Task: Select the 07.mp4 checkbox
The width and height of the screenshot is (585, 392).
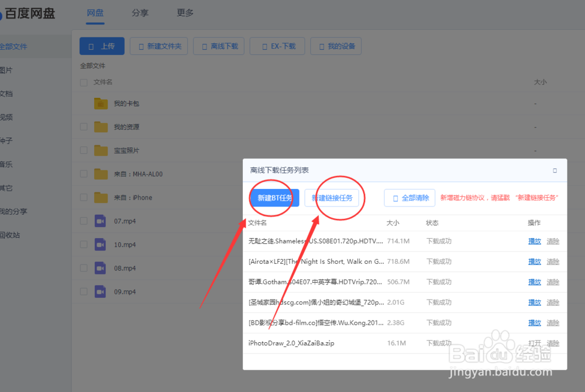Action: point(84,221)
